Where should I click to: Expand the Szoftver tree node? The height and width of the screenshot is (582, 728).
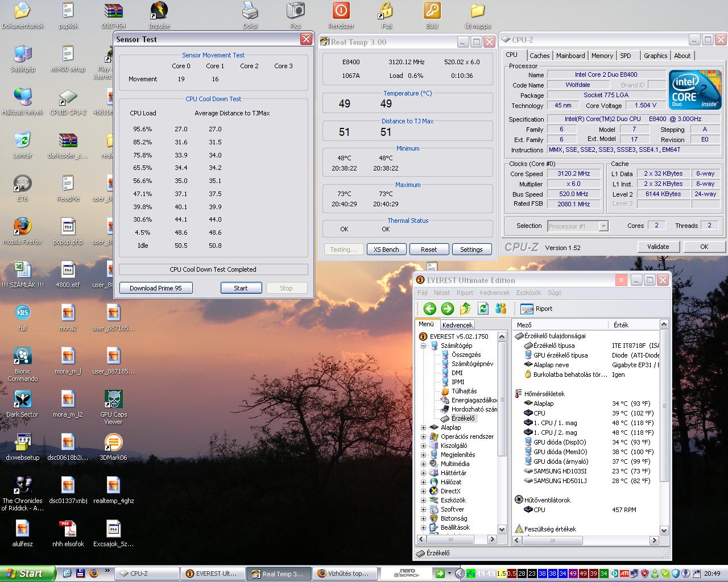pyautogui.click(x=424, y=509)
